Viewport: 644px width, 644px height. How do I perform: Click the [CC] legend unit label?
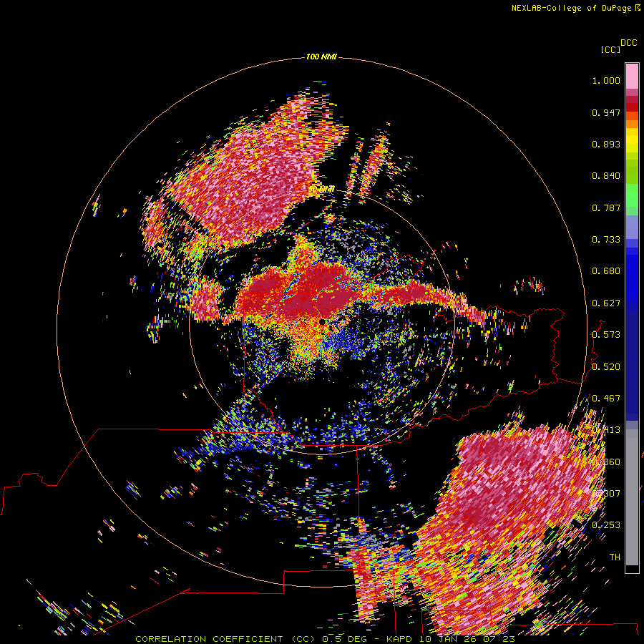coord(610,49)
